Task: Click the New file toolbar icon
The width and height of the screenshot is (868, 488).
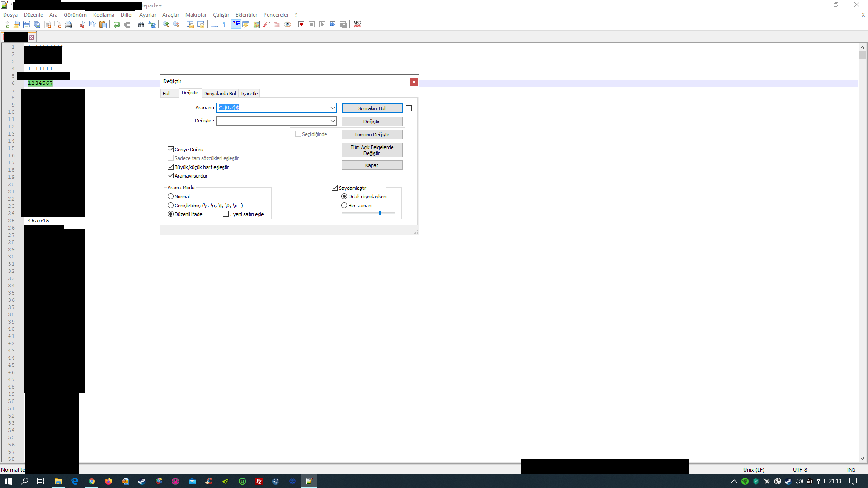Action: (6, 24)
